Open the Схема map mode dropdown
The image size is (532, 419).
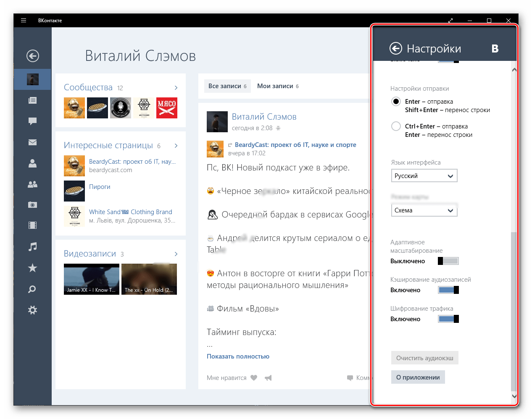tap(424, 210)
